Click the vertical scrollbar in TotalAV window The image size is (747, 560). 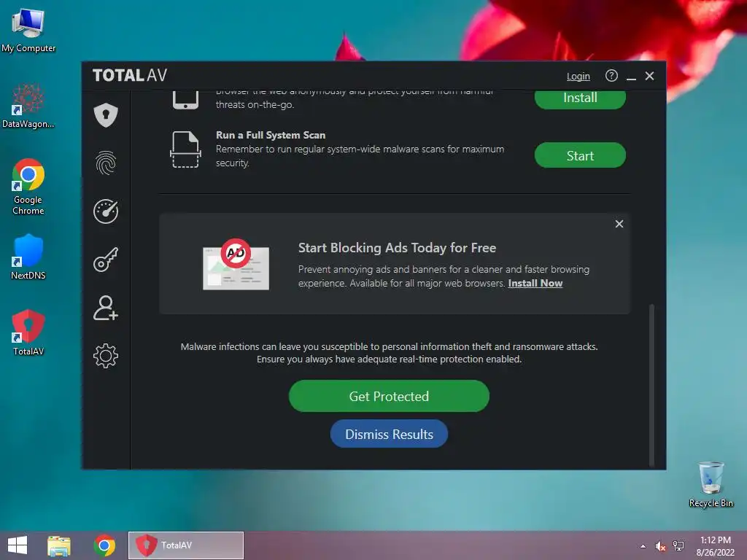click(651, 385)
